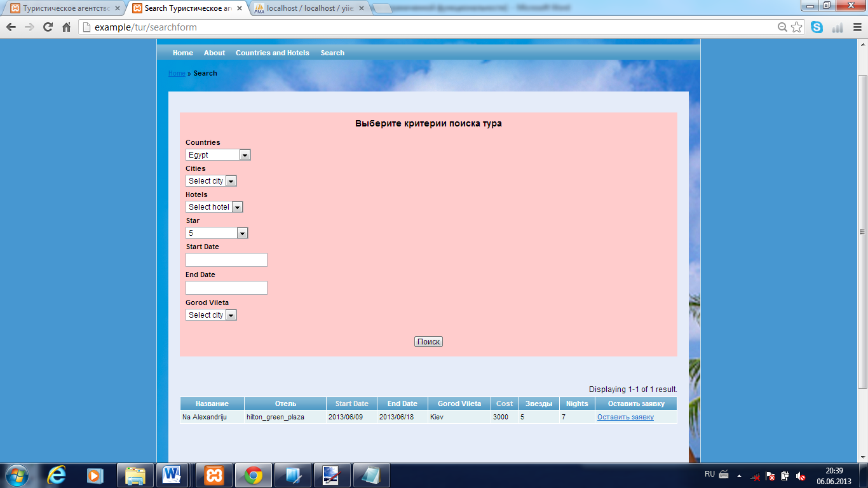Open the Action Center flag icon

[x=770, y=476]
